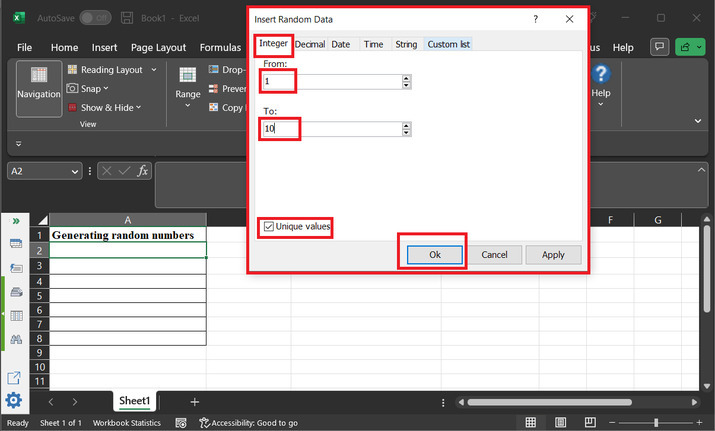The height and width of the screenshot is (431, 715).
Task: Open the Comments icon in title area
Action: click(x=659, y=47)
